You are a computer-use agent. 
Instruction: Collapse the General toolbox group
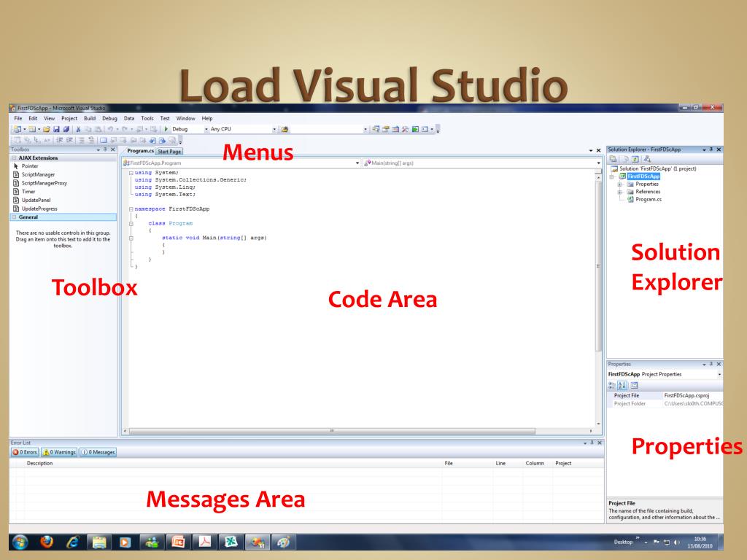click(x=14, y=217)
